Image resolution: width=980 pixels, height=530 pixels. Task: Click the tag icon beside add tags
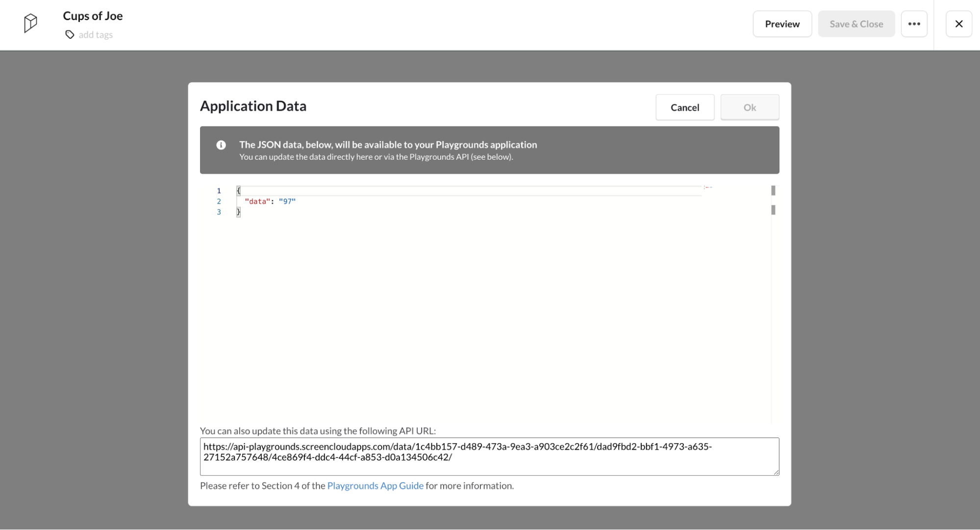[70, 35]
